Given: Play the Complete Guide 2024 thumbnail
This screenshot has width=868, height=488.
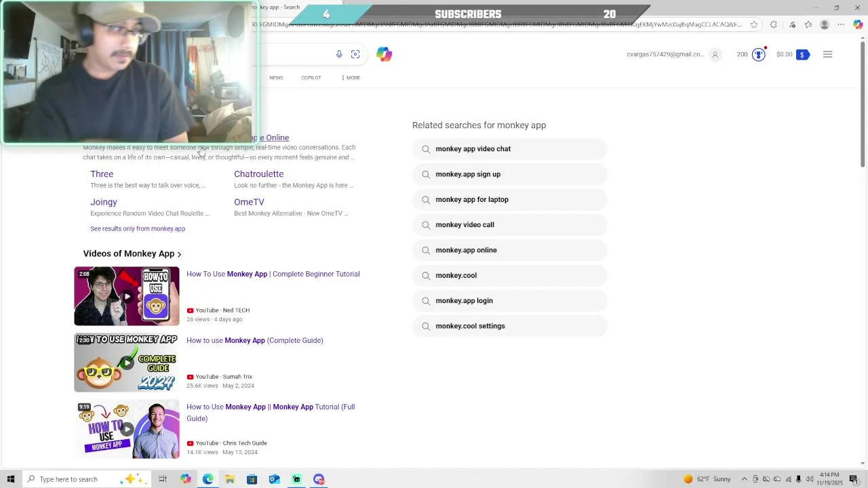Looking at the screenshot, I should 127,363.
